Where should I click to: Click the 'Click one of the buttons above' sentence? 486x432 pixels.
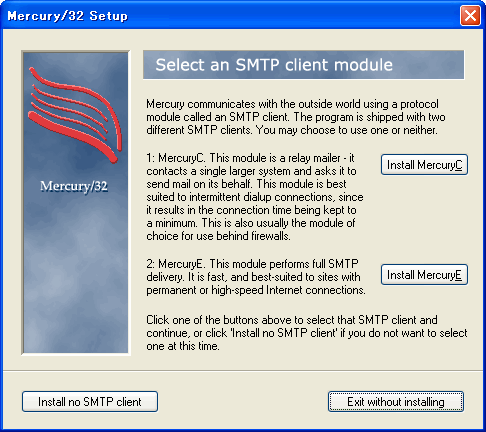(x=307, y=326)
